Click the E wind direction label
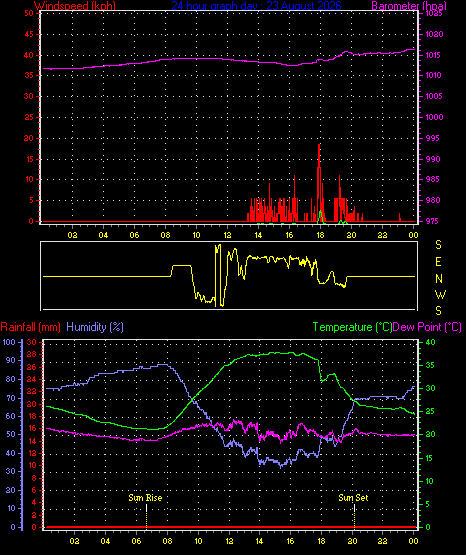 [438, 262]
